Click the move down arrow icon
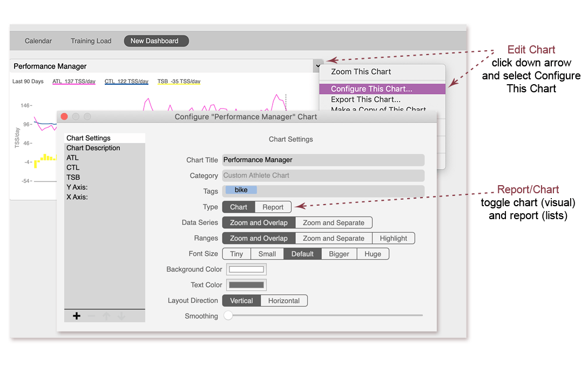The height and width of the screenshot is (366, 588). [121, 316]
